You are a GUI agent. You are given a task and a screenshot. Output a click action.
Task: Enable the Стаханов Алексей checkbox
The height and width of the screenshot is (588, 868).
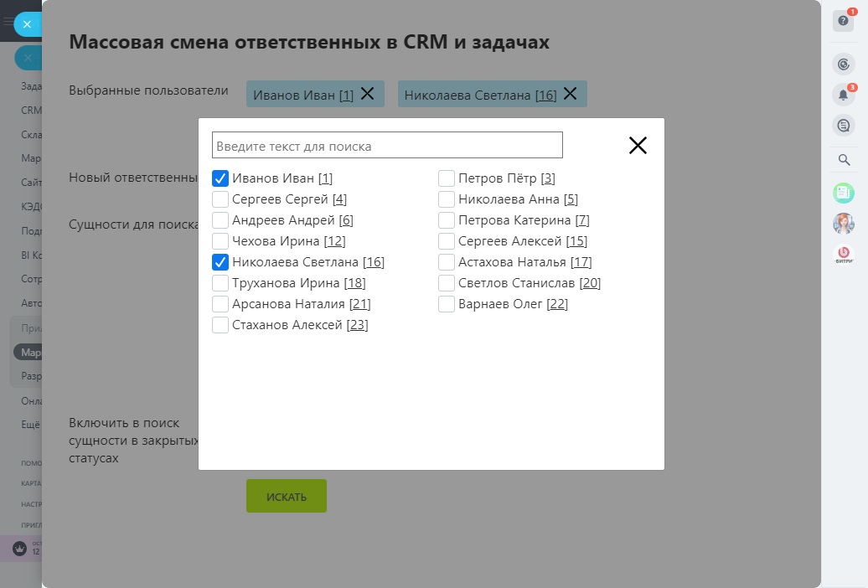tap(220, 325)
